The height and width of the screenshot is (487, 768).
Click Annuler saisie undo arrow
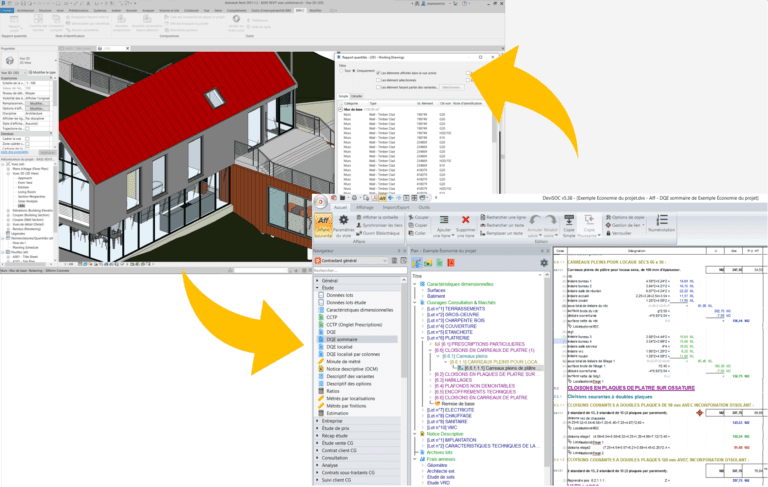tap(535, 220)
